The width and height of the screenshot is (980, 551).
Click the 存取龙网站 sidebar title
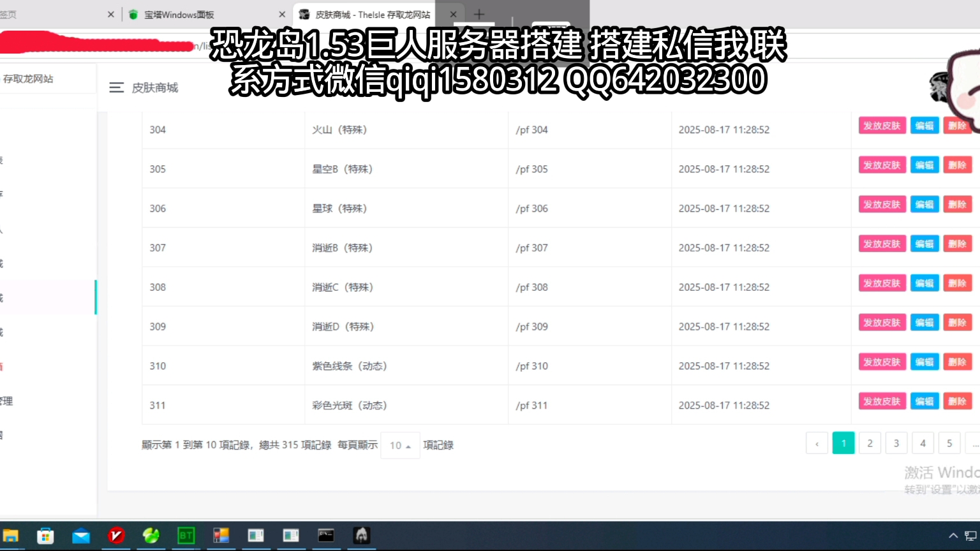28,79
